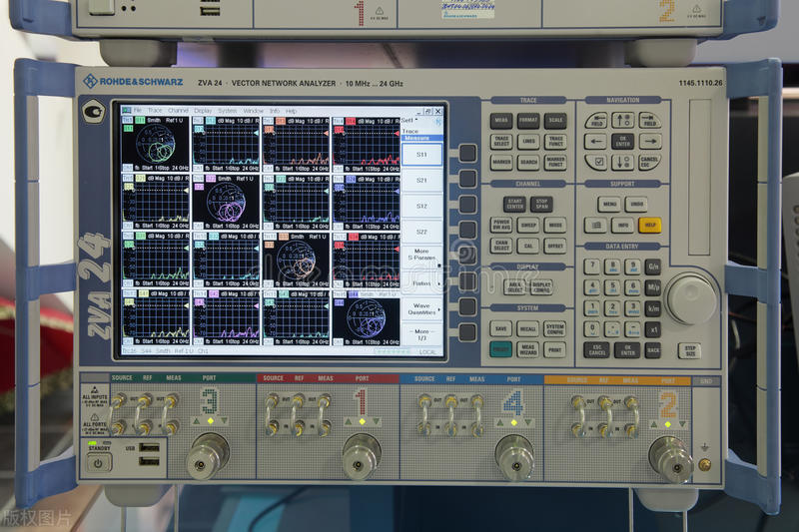Screen dimensions: 799x532
Task: Push the hardware softkey beside More 1/3
Action: tap(467, 332)
